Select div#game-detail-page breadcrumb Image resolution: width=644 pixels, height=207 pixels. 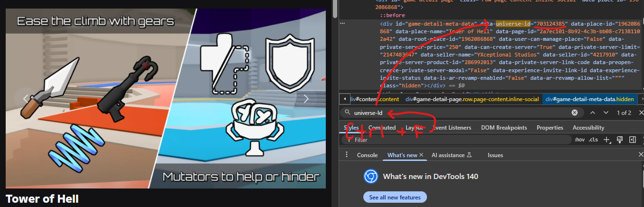pyautogui.click(x=472, y=99)
